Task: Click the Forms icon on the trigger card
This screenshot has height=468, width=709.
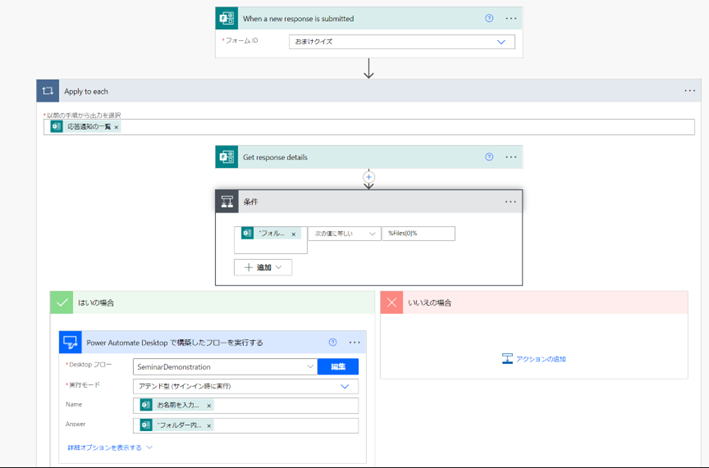Action: click(x=227, y=19)
